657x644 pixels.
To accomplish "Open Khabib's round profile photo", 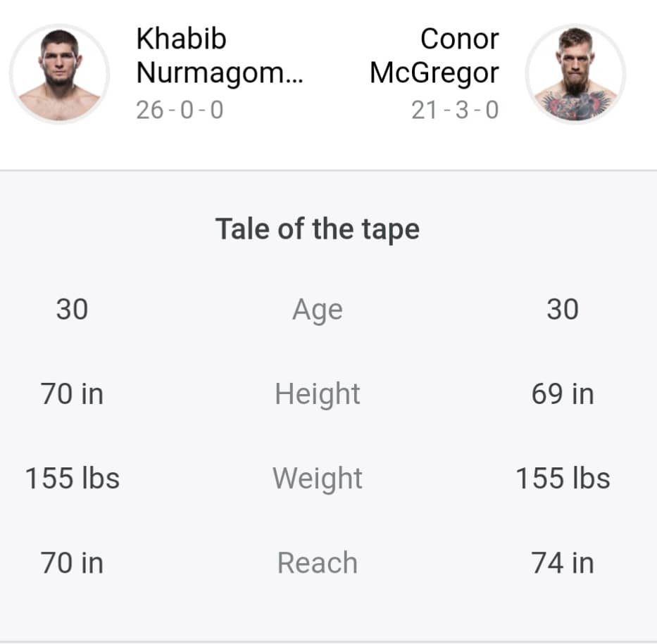I will [x=59, y=74].
